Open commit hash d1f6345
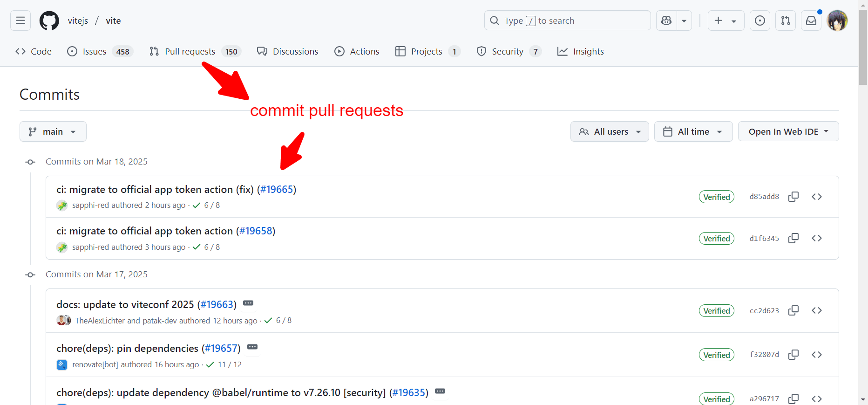The width and height of the screenshot is (868, 405). (764, 238)
